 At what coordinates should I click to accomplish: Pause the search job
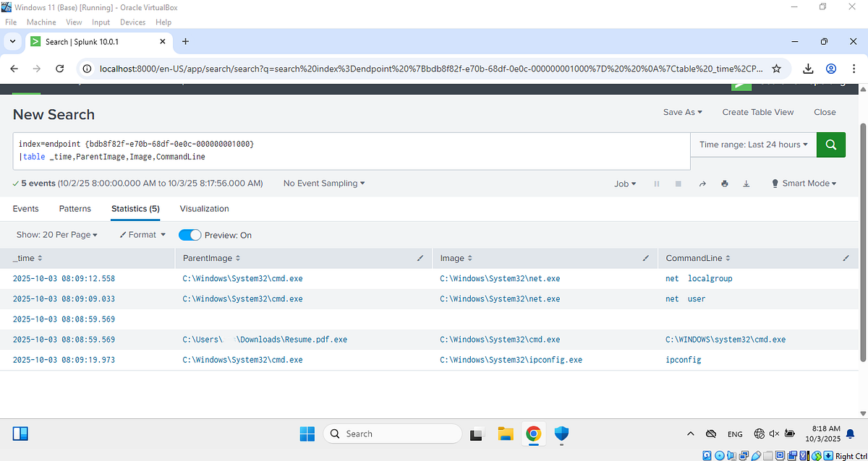[657, 184]
